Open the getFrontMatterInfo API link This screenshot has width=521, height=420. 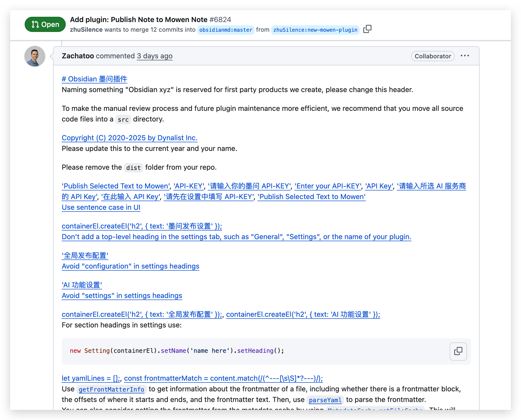tap(111, 389)
